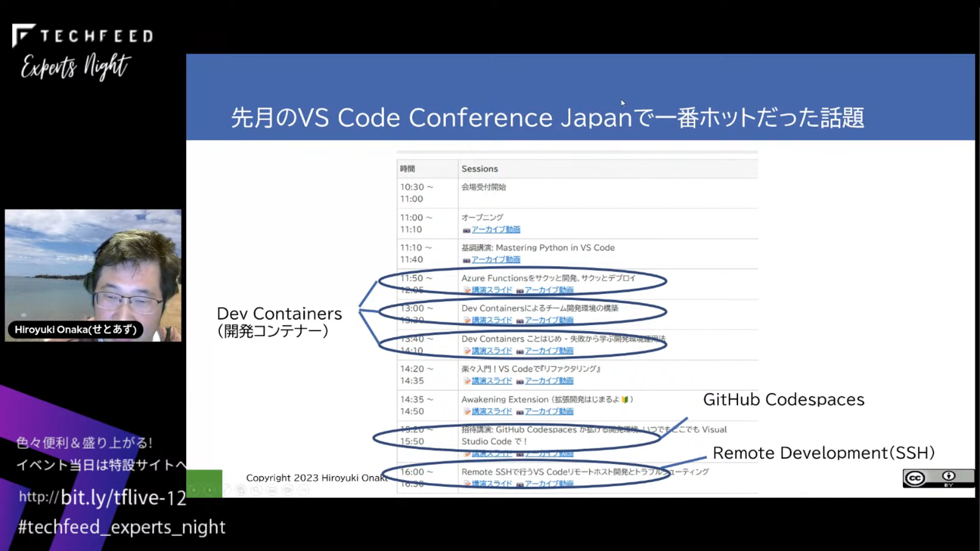Click the 基調講演: Mastering Python in VS Code title
This screenshot has width=980, height=551.
point(538,247)
